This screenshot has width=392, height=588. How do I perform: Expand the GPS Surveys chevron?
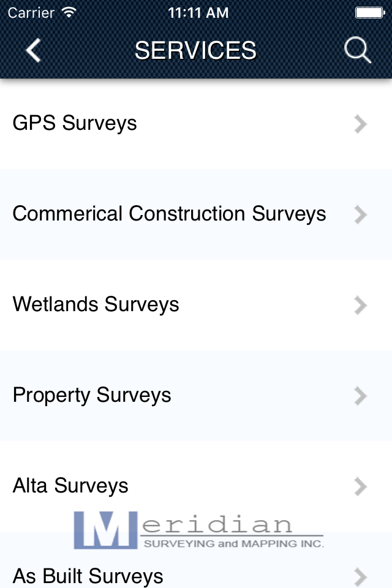[x=360, y=124]
